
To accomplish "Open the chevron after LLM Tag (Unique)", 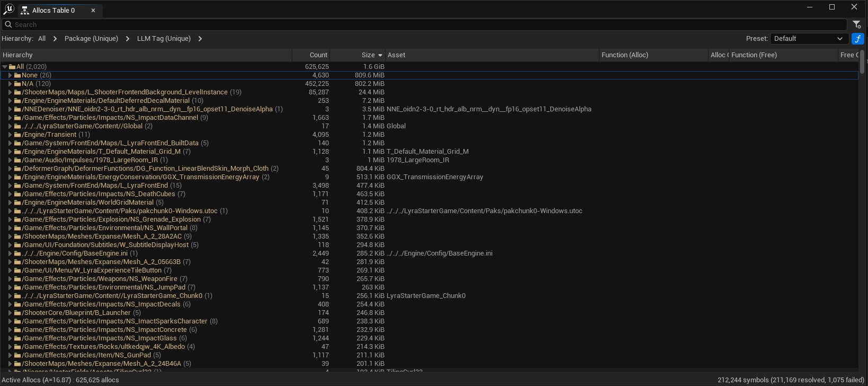I will (x=200, y=39).
